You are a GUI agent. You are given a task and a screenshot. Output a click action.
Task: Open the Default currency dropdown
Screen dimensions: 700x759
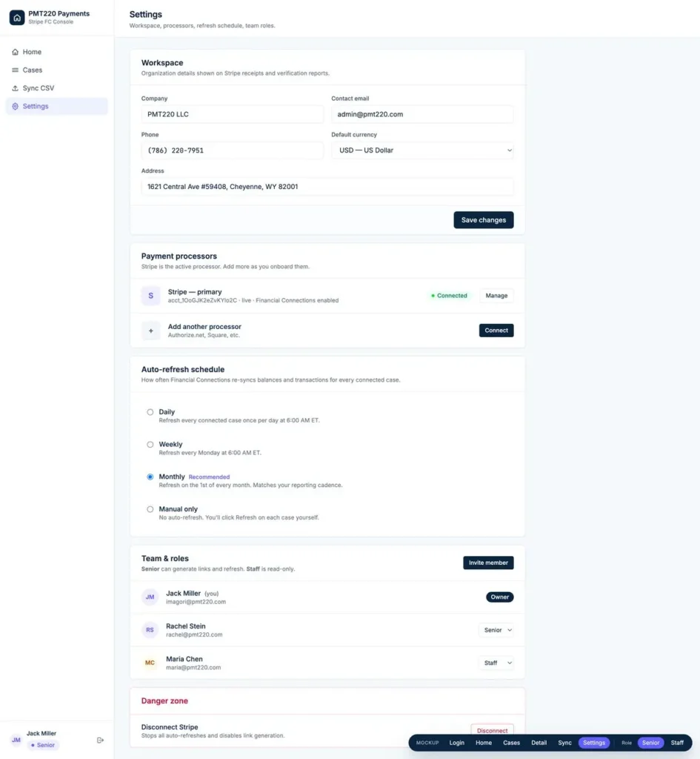tap(422, 150)
